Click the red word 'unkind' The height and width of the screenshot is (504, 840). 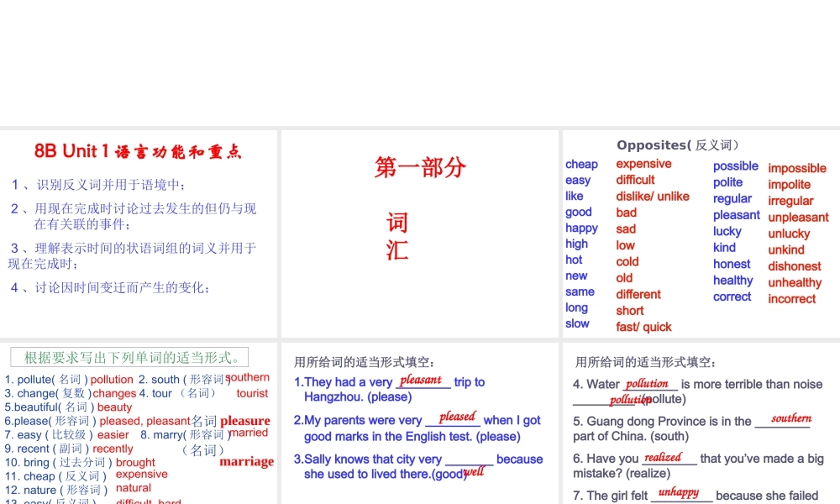point(786,249)
